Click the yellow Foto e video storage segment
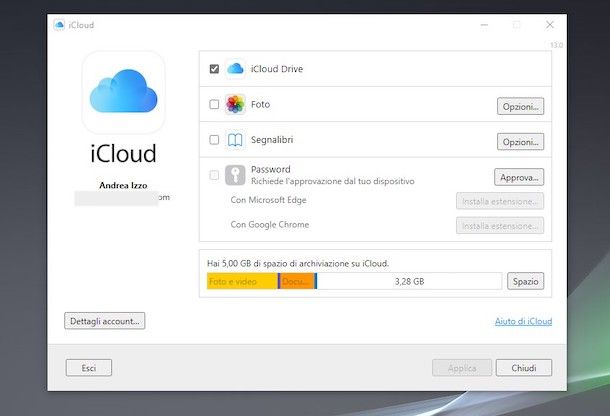 (x=242, y=281)
